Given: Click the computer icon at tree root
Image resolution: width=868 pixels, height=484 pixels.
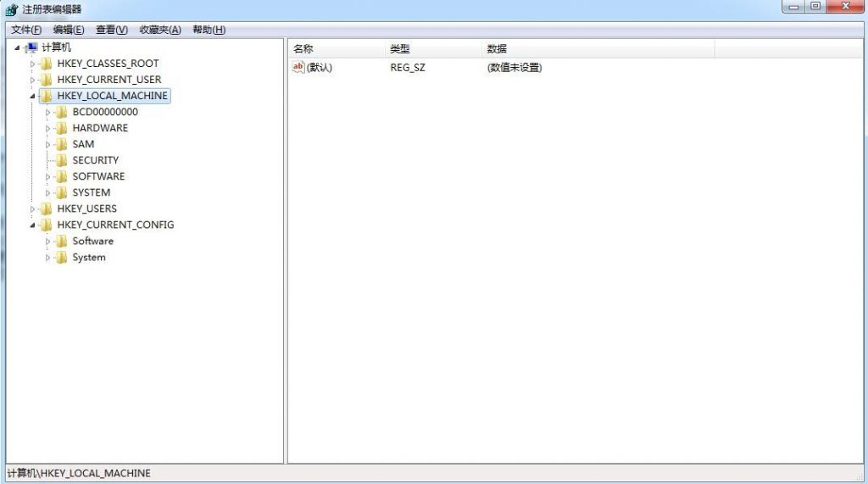Looking at the screenshot, I should [31, 47].
